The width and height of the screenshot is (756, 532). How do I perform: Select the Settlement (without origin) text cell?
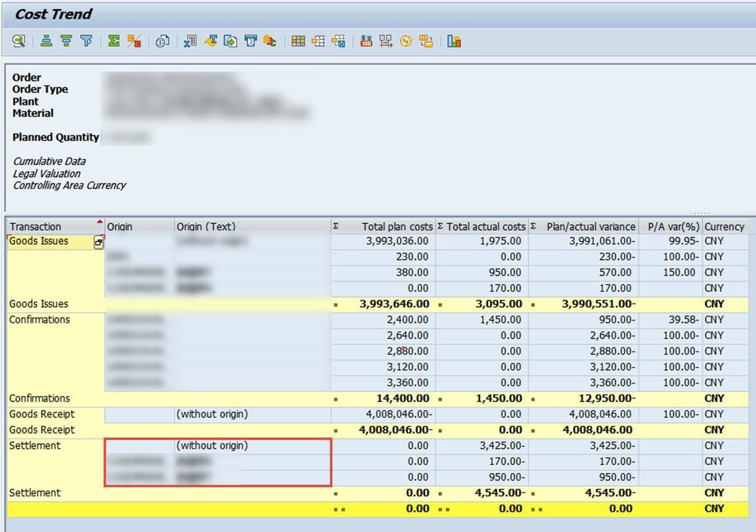[253, 446]
